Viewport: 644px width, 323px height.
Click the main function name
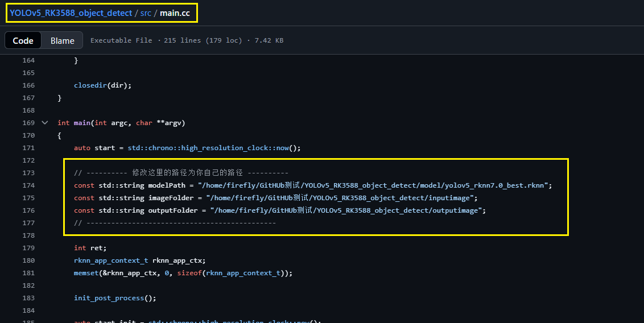[x=82, y=123]
